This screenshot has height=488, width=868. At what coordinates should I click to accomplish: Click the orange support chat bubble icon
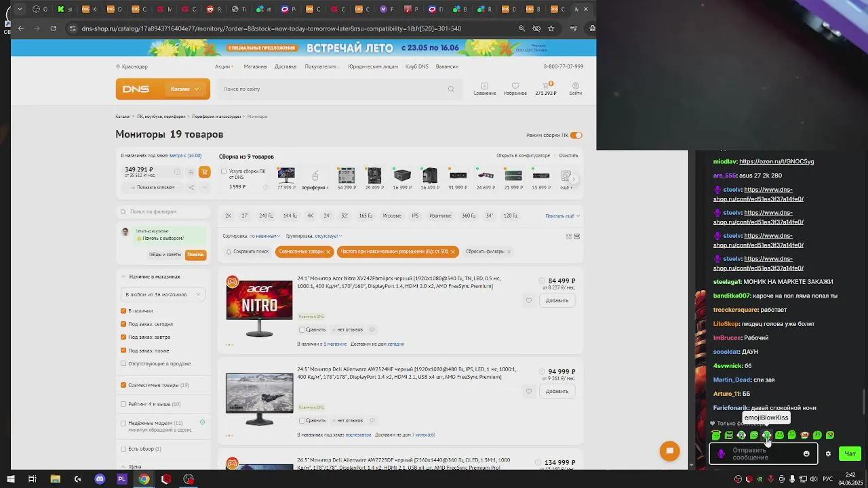(x=669, y=451)
